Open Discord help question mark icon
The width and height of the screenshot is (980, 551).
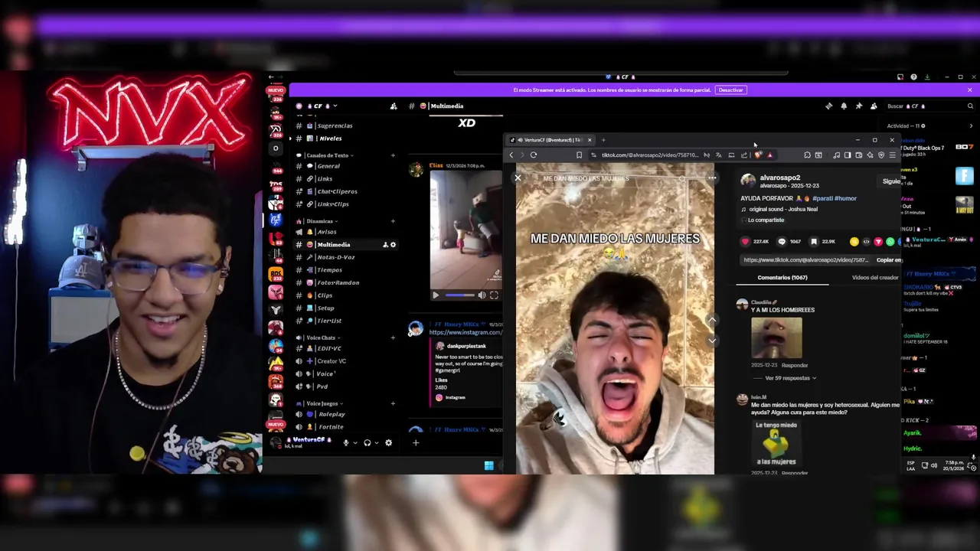pyautogui.click(x=913, y=77)
